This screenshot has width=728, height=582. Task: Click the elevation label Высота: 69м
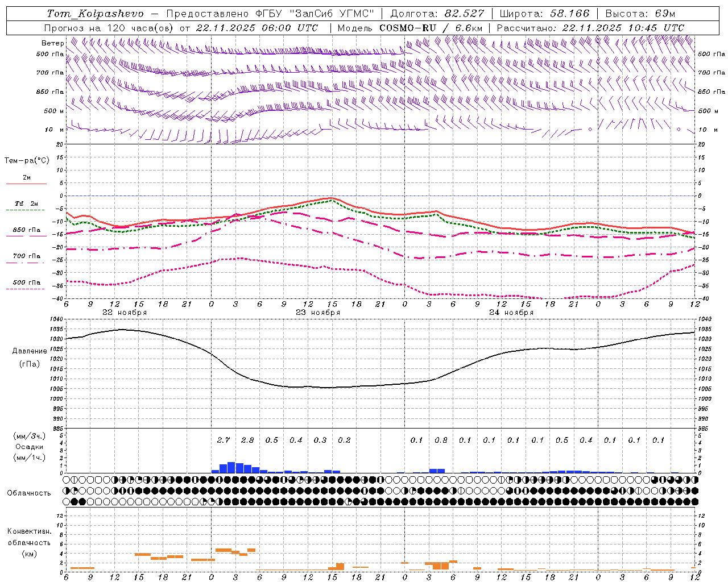coord(640,14)
